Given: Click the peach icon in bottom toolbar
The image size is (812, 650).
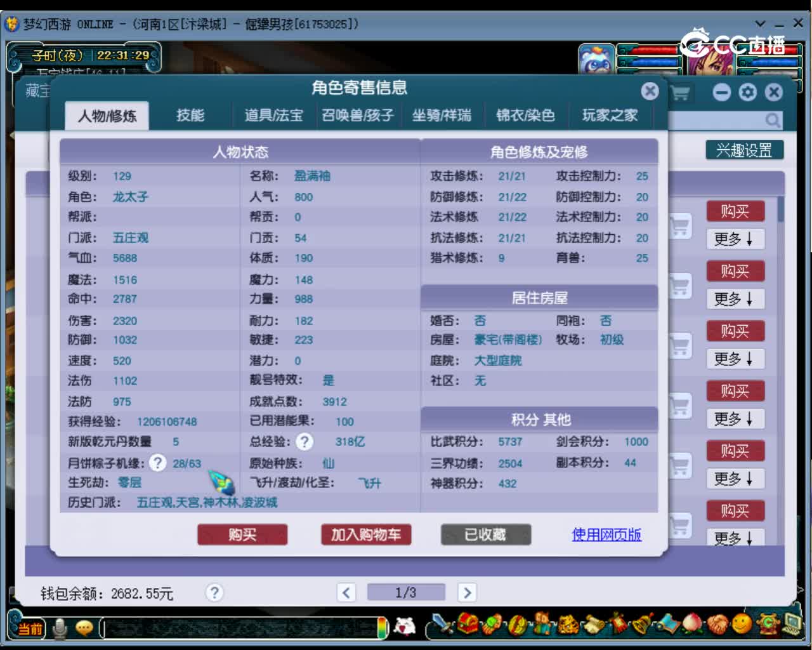Looking at the screenshot, I should coord(693,625).
